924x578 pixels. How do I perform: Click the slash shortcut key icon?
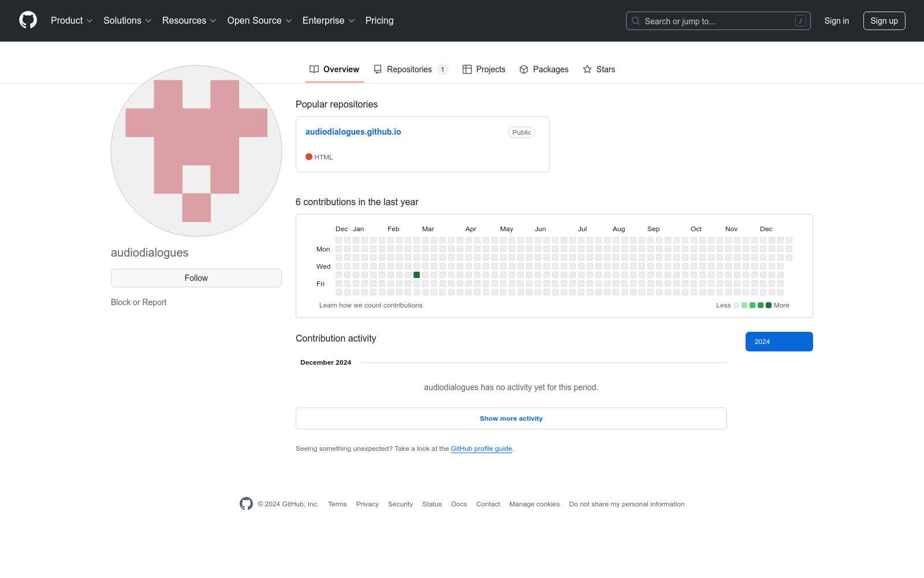[x=800, y=21]
